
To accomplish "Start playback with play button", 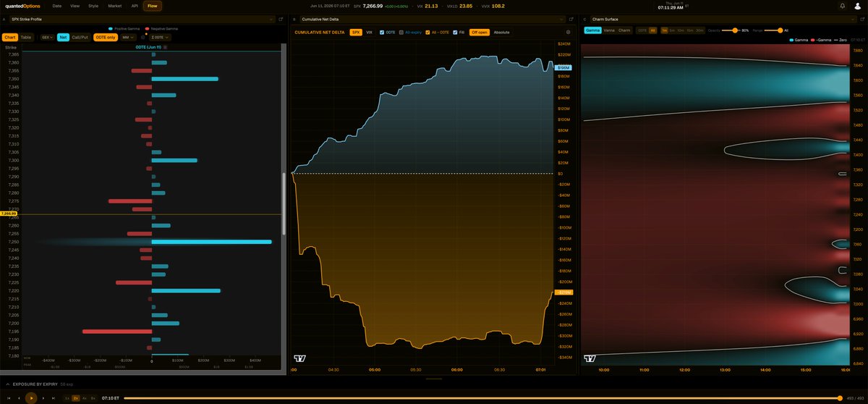I will pyautogui.click(x=31, y=398).
